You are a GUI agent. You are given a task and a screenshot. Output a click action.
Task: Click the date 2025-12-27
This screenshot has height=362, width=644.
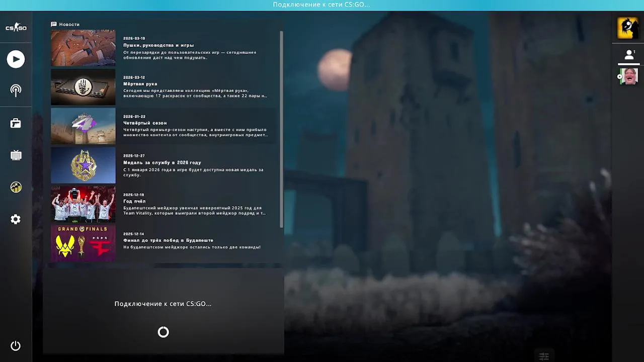[x=134, y=156]
